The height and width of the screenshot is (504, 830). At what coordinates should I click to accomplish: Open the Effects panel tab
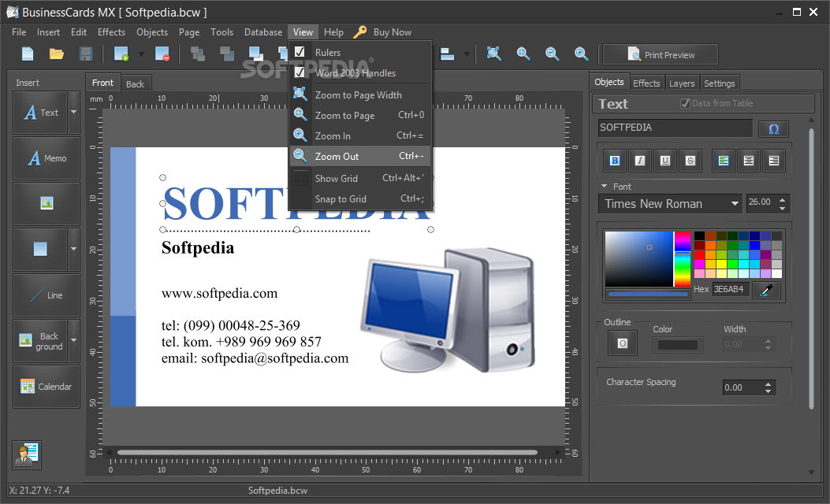(646, 83)
